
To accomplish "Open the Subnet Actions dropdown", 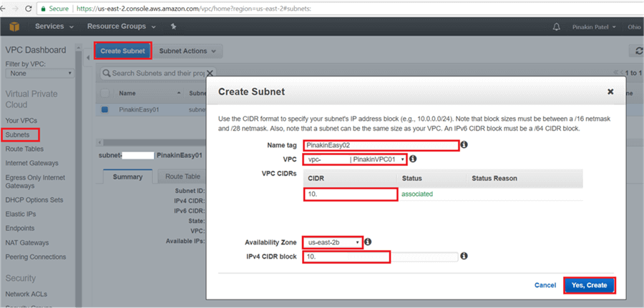I will tap(187, 51).
